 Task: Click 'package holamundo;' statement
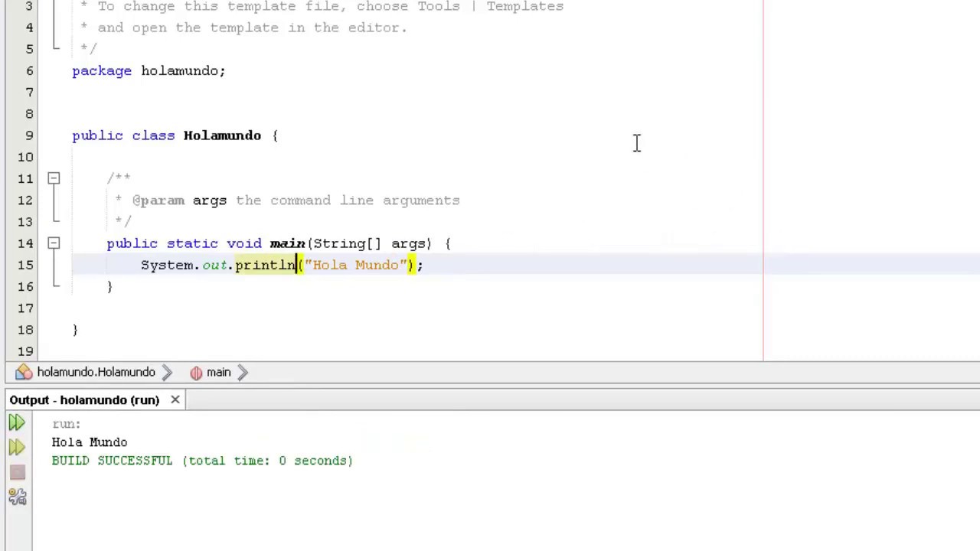point(149,70)
